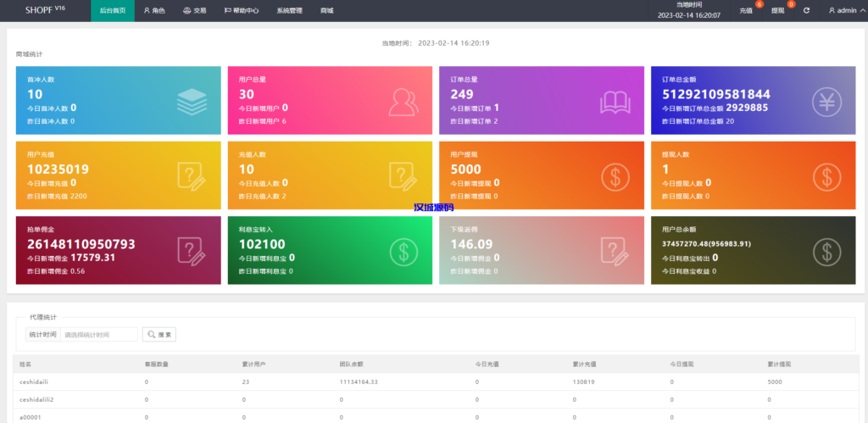
Task: Open the 交易 menu in navigation bar
Action: 195,10
